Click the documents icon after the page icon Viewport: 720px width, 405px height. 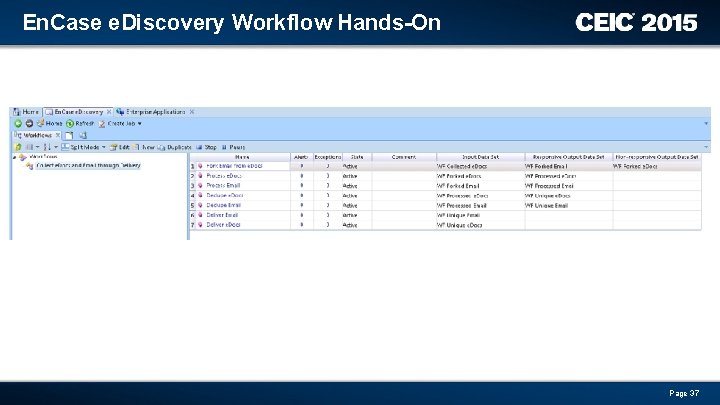coord(83,135)
